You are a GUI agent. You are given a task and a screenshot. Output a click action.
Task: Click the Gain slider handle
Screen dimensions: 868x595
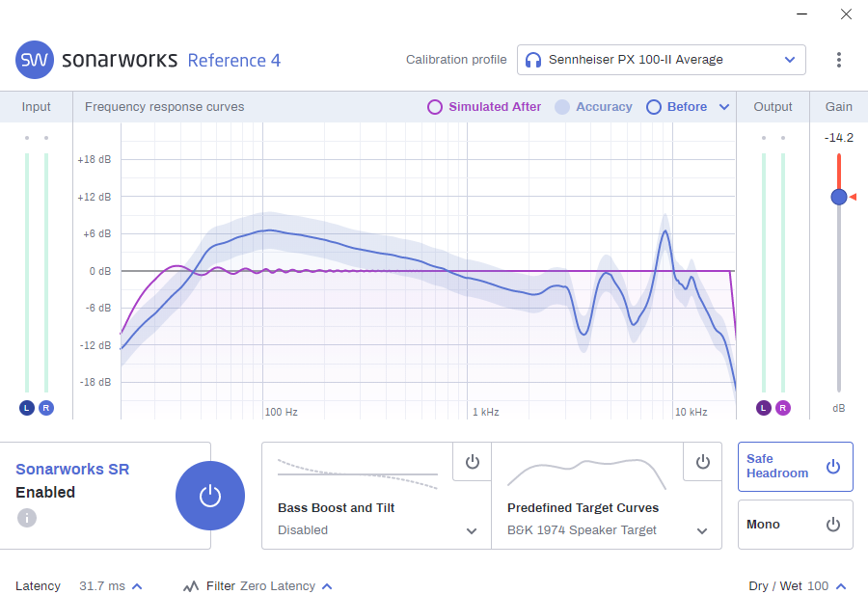click(x=839, y=197)
